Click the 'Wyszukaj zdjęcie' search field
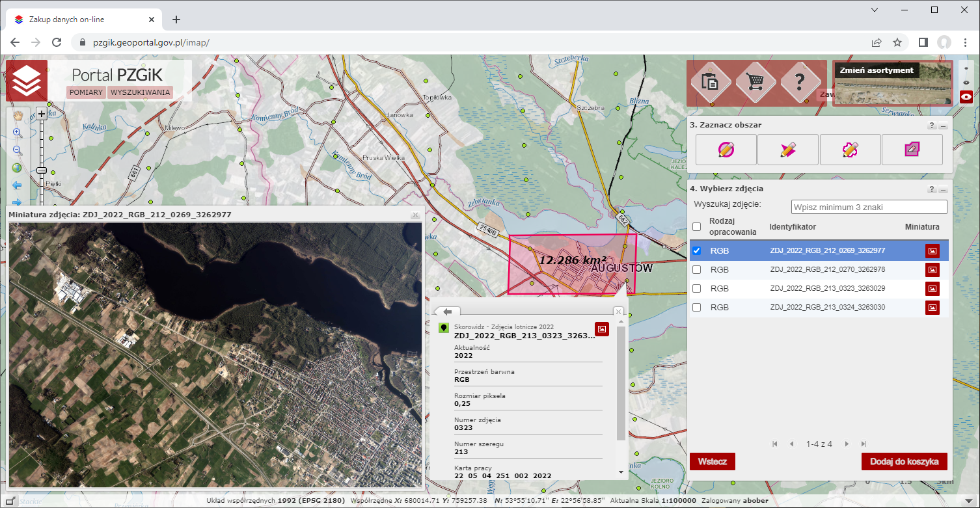980x508 pixels. coord(869,207)
